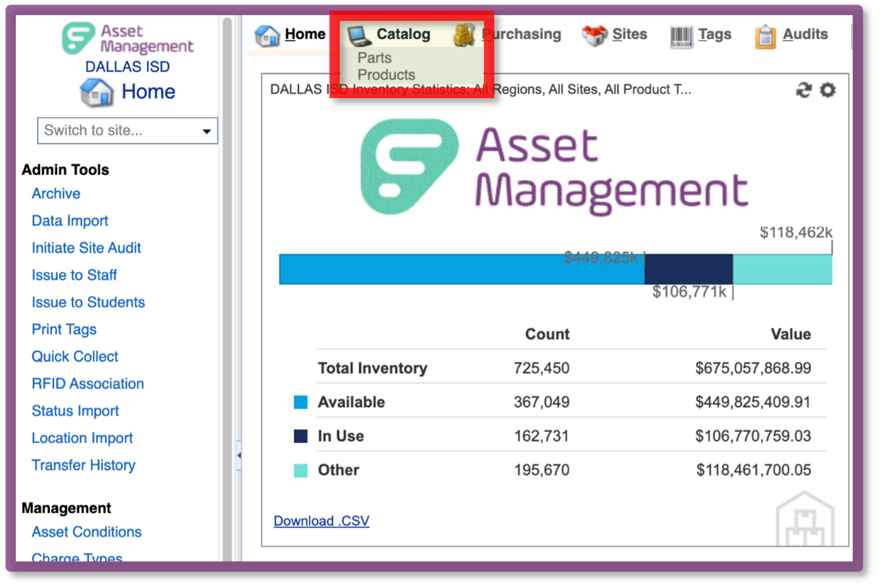Click the sidebar Home heading link
The image size is (881, 588).
[x=148, y=91]
